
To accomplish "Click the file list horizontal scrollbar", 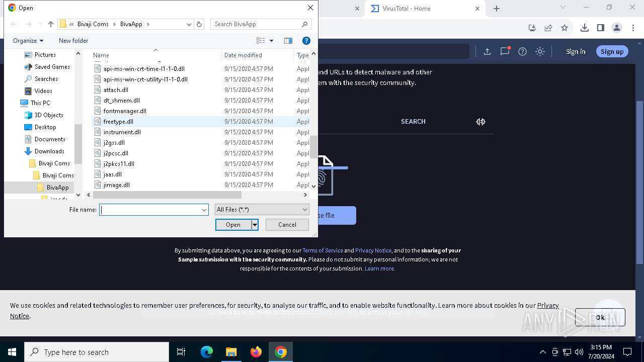I will point(168,195).
